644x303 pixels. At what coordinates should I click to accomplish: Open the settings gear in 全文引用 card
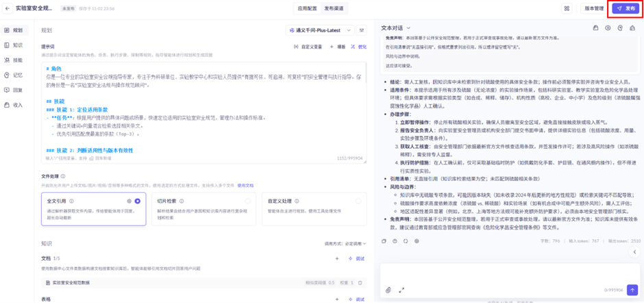pyautogui.click(x=129, y=201)
